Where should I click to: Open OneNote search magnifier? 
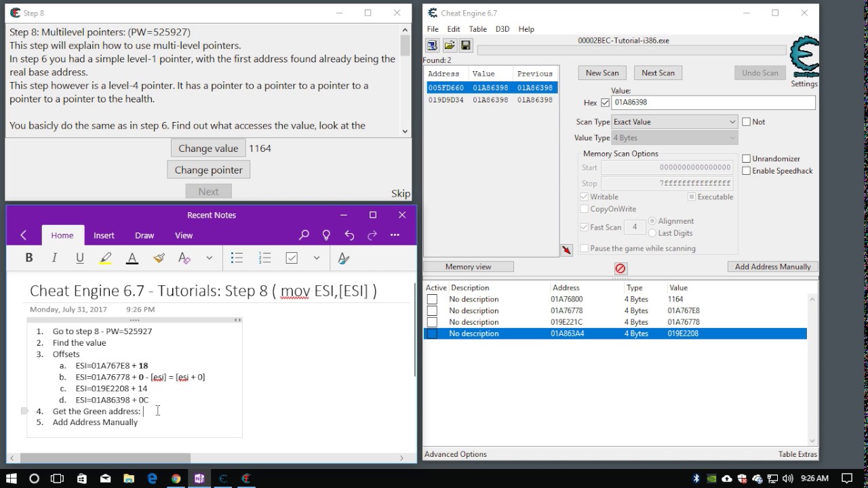coord(304,235)
